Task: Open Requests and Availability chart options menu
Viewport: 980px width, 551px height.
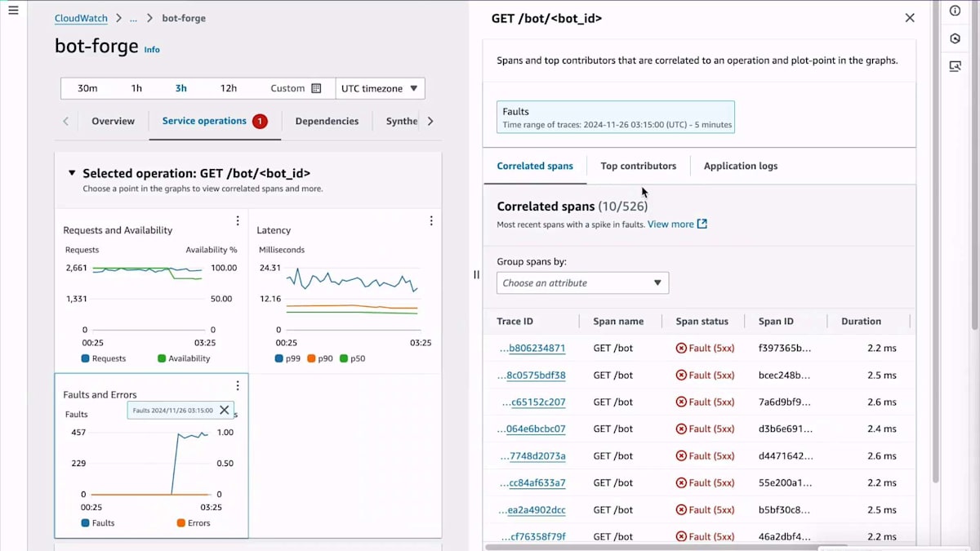Action: point(238,221)
